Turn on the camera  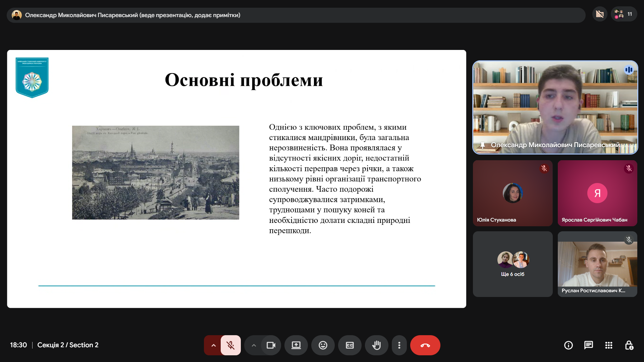[271, 345]
